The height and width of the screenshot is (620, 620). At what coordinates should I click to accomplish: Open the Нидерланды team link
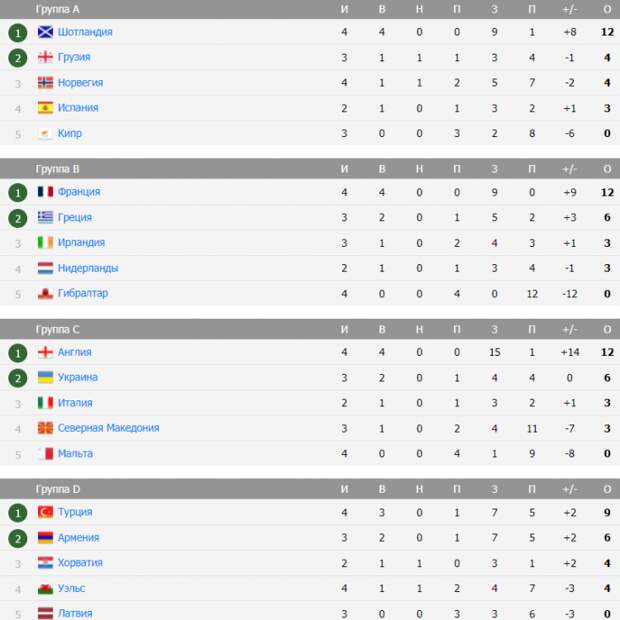click(x=88, y=268)
